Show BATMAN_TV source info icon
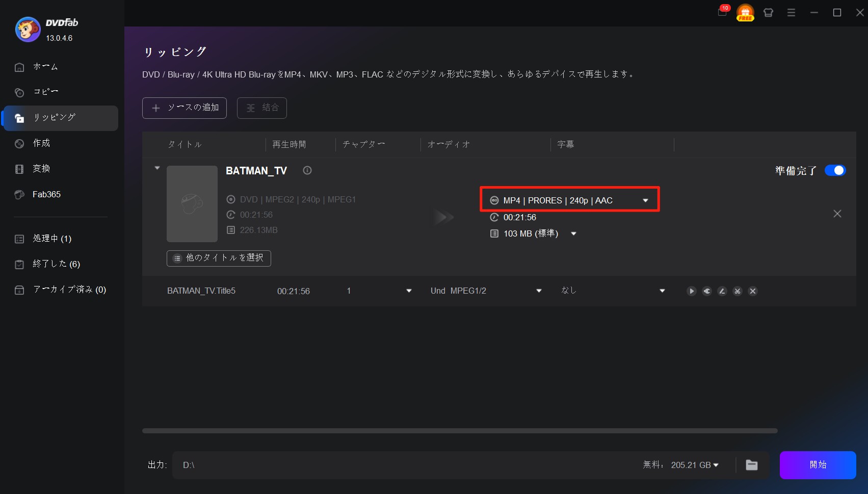The width and height of the screenshot is (868, 494). coord(307,170)
